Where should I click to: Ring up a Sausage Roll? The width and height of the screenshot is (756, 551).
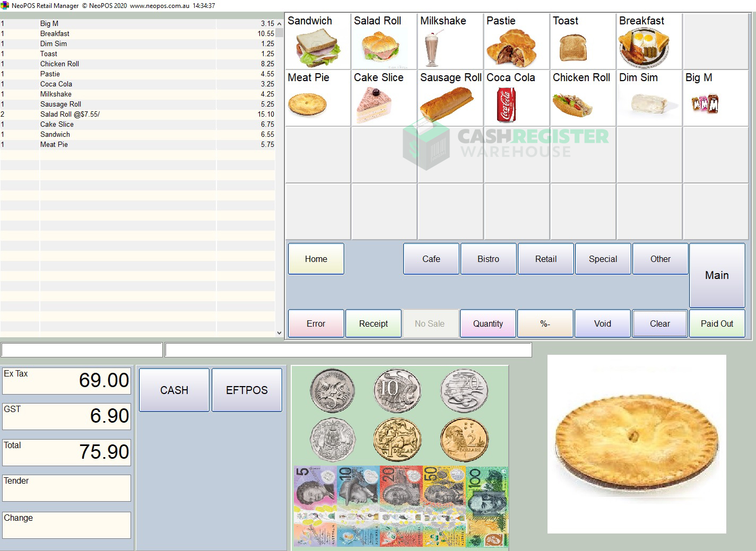tap(450, 98)
